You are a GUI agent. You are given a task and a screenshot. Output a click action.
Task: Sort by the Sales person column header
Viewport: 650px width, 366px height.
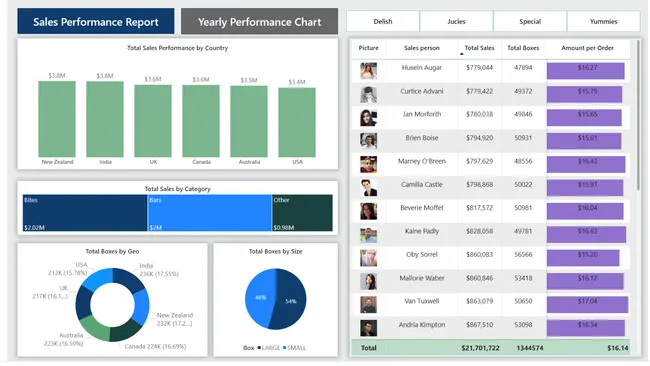tap(422, 48)
